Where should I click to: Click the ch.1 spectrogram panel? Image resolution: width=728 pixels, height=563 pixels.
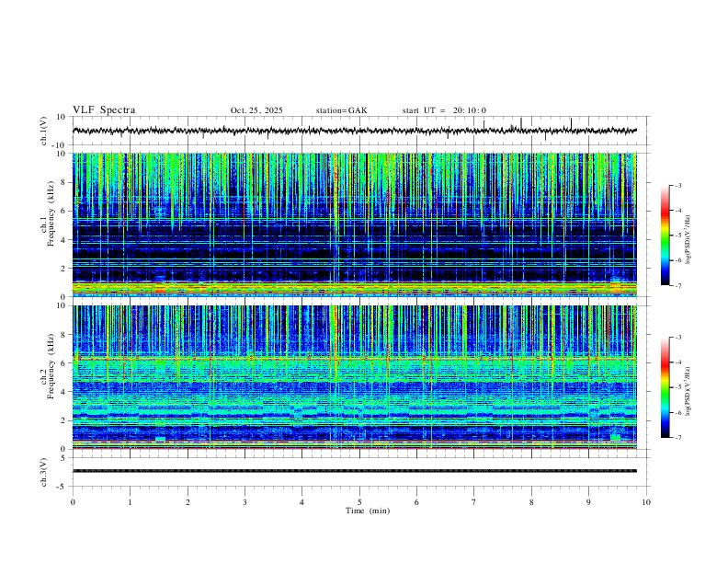click(x=355, y=224)
